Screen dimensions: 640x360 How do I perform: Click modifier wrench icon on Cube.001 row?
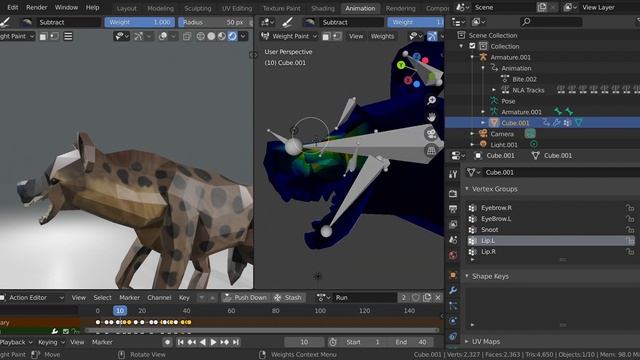[x=557, y=122]
